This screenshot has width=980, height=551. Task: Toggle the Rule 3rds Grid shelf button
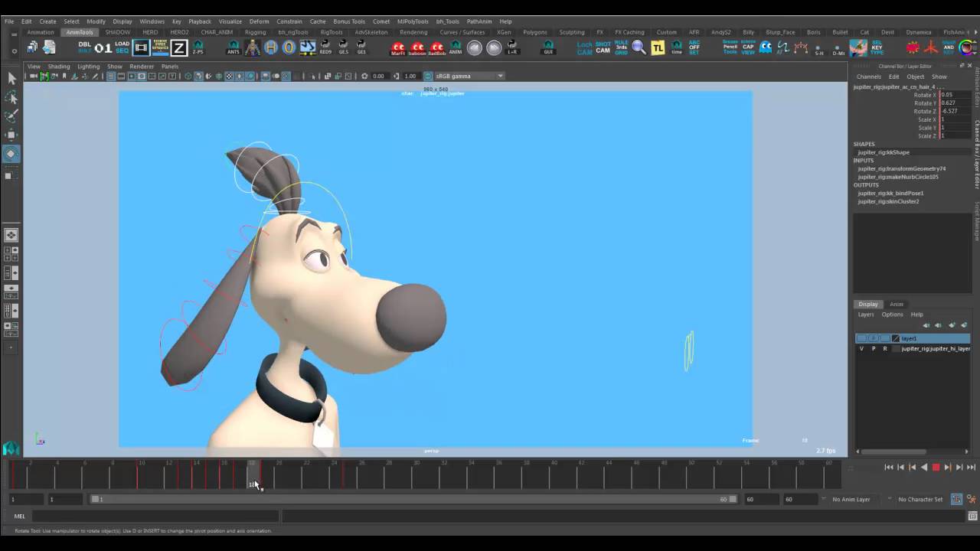(621, 47)
